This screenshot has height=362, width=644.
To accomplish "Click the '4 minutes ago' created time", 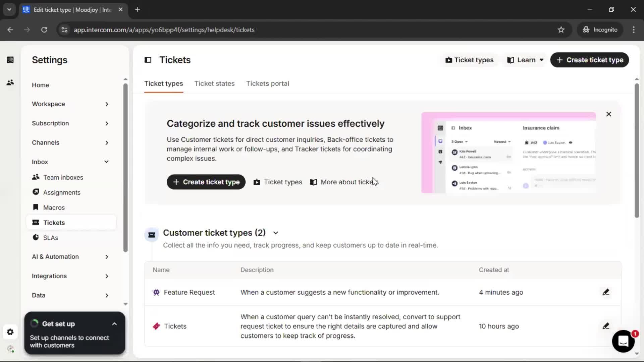I will point(501,292).
